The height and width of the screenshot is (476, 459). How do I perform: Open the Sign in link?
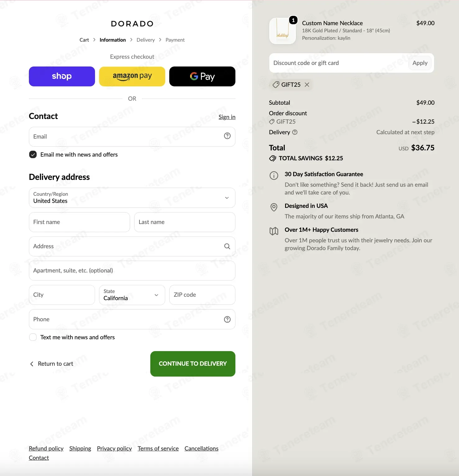coord(227,117)
